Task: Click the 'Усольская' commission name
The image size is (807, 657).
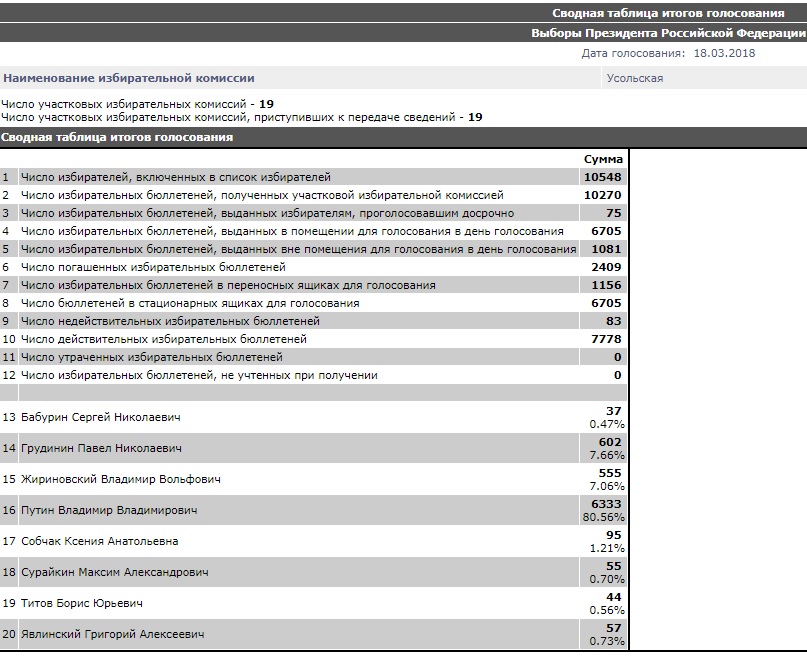Action: tap(634, 78)
